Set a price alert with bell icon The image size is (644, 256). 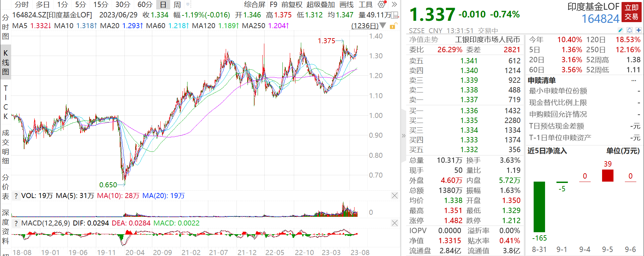click(x=630, y=30)
